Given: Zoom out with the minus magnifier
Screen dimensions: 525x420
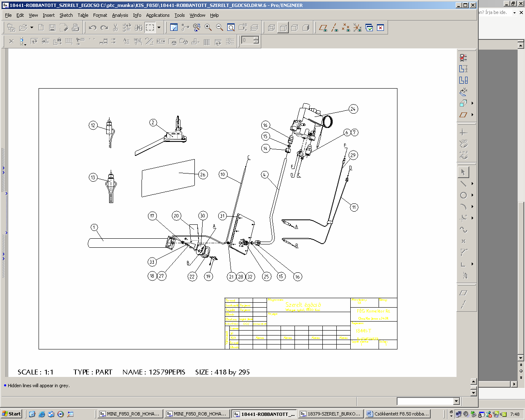Looking at the screenshot, I should click(220, 27).
